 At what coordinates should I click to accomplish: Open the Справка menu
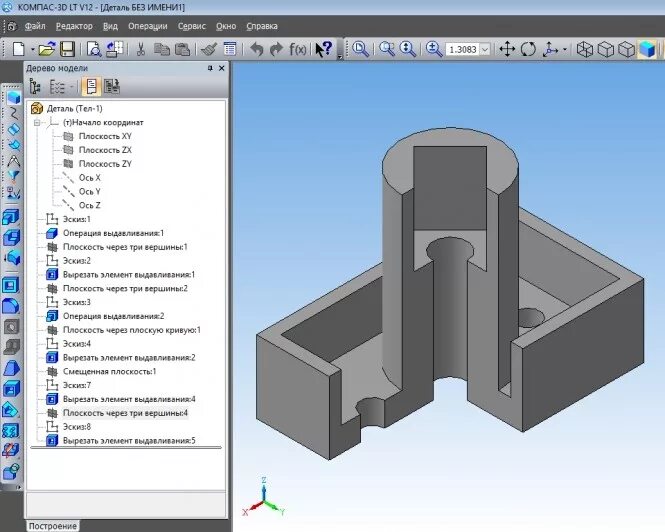(x=262, y=26)
